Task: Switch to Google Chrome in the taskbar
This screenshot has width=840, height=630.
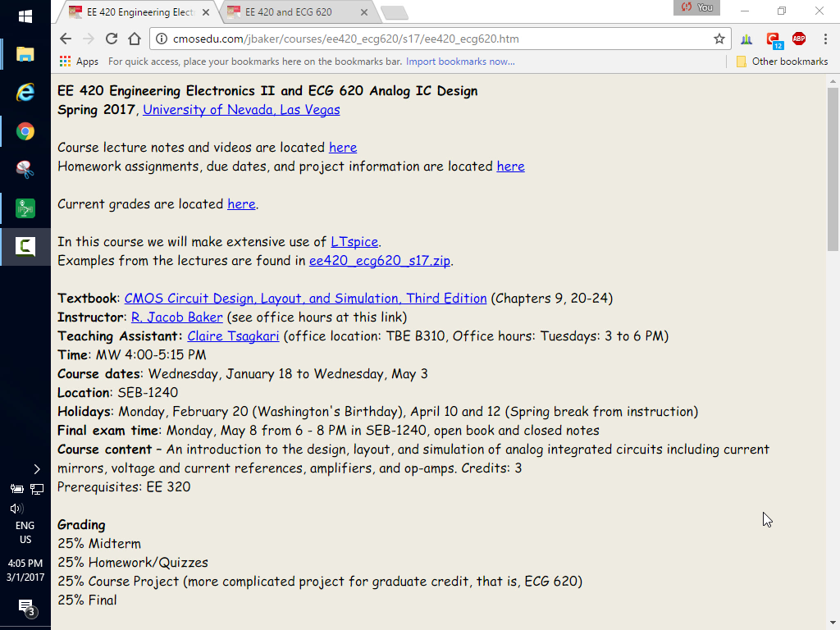Action: (25, 131)
